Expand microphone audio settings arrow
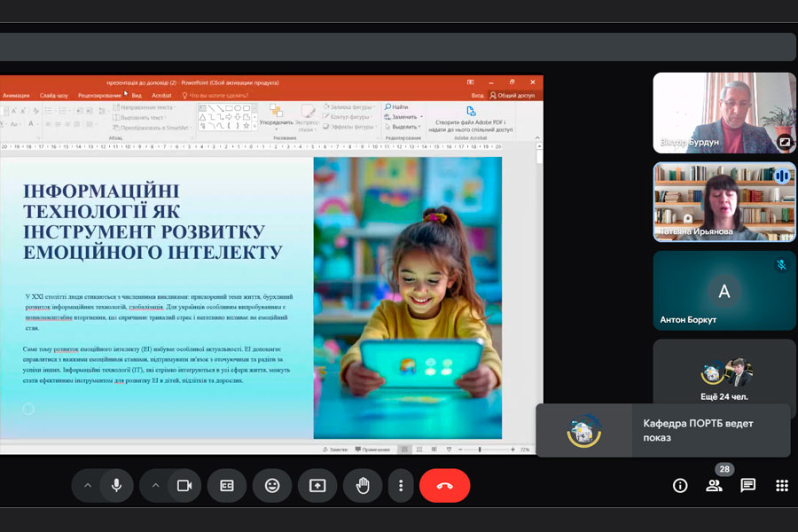The width and height of the screenshot is (798, 532). pyautogui.click(x=87, y=485)
